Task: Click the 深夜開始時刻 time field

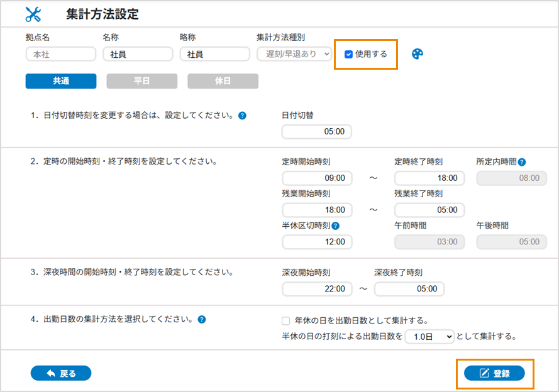Action: point(317,289)
